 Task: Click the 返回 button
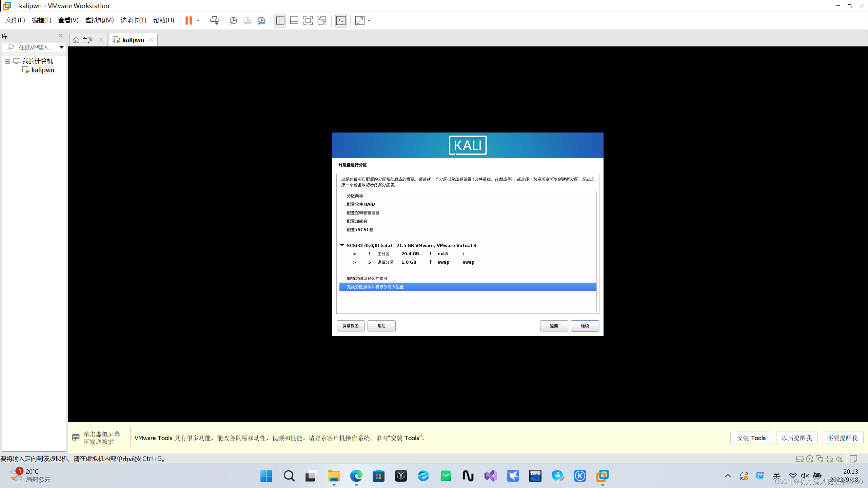click(x=554, y=326)
